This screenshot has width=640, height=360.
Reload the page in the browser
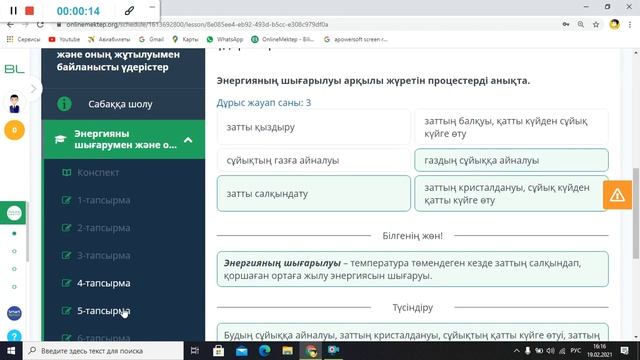(x=40, y=24)
